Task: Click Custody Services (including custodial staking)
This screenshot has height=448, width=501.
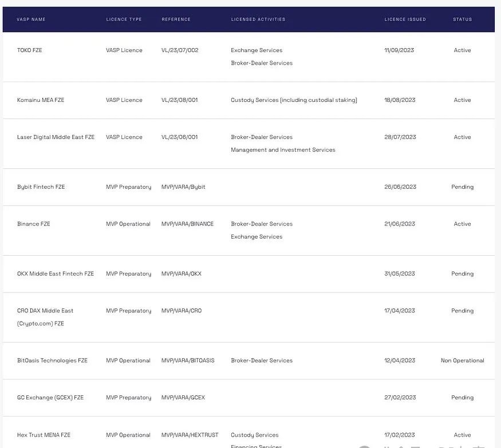Action: pyautogui.click(x=294, y=100)
